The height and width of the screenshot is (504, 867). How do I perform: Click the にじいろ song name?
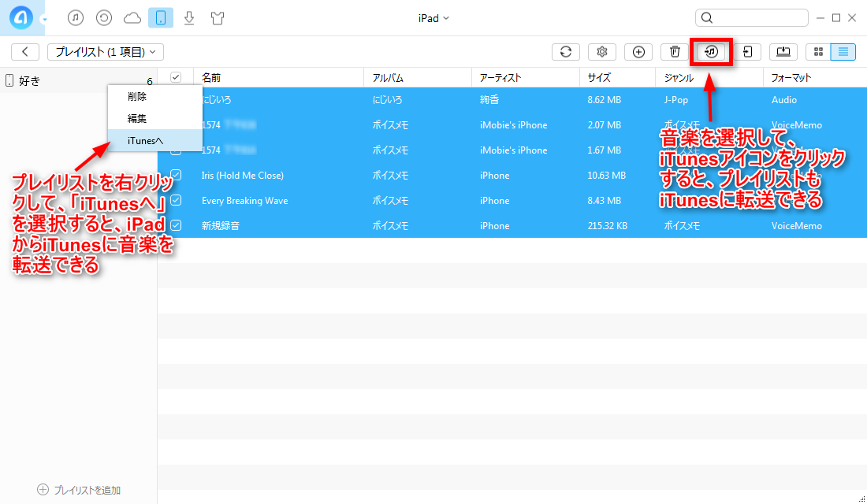tap(217, 100)
